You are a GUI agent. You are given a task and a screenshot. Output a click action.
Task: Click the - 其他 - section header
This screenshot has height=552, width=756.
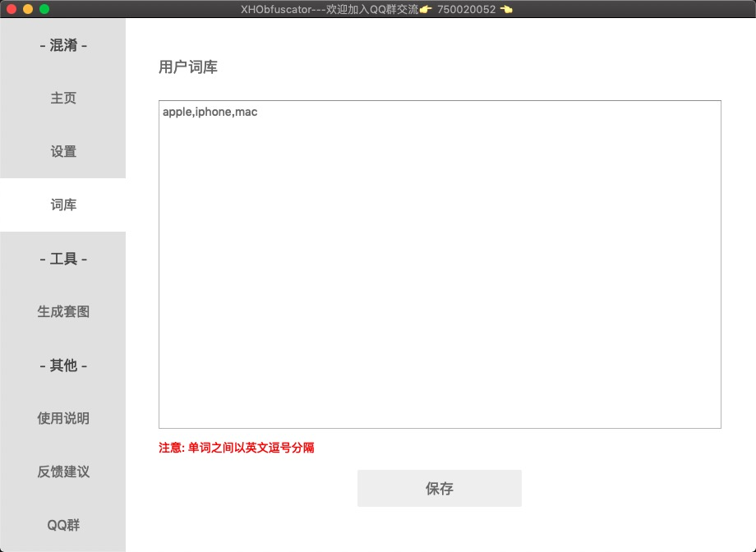pos(64,365)
